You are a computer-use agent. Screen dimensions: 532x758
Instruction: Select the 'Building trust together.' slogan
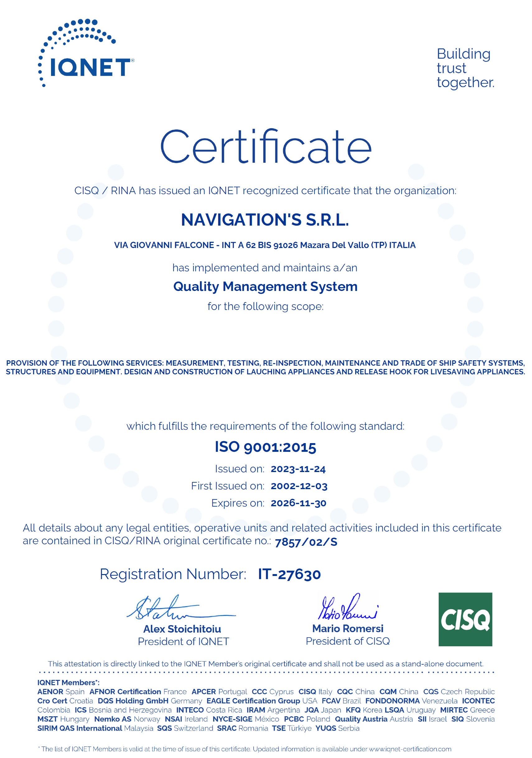[465, 68]
